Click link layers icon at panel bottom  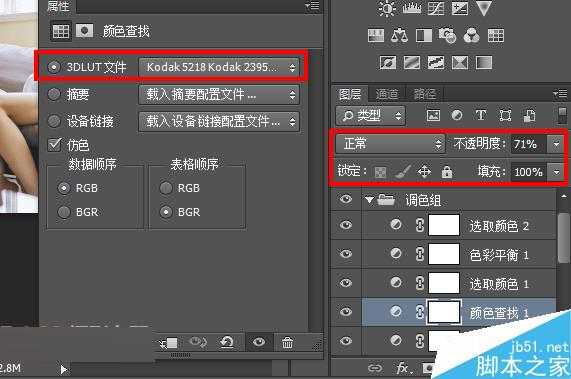point(375,368)
